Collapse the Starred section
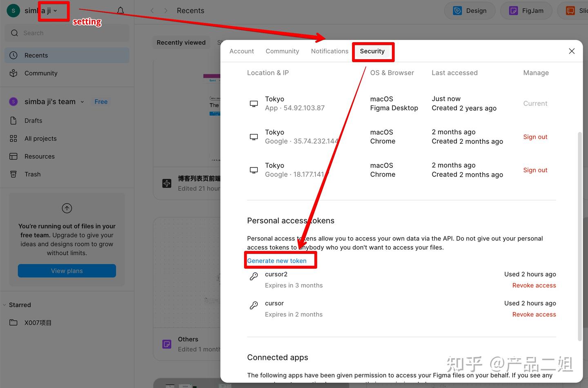 point(4,305)
